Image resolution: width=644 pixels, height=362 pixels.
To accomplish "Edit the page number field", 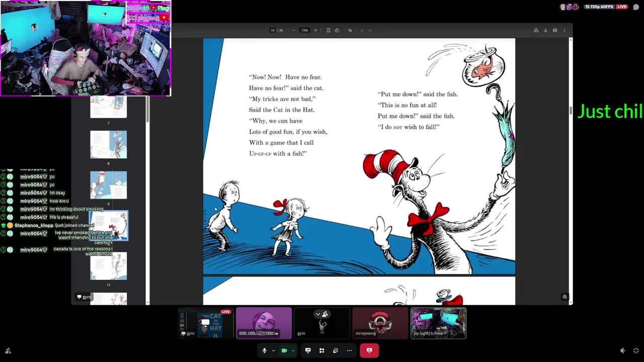I will [x=273, y=30].
